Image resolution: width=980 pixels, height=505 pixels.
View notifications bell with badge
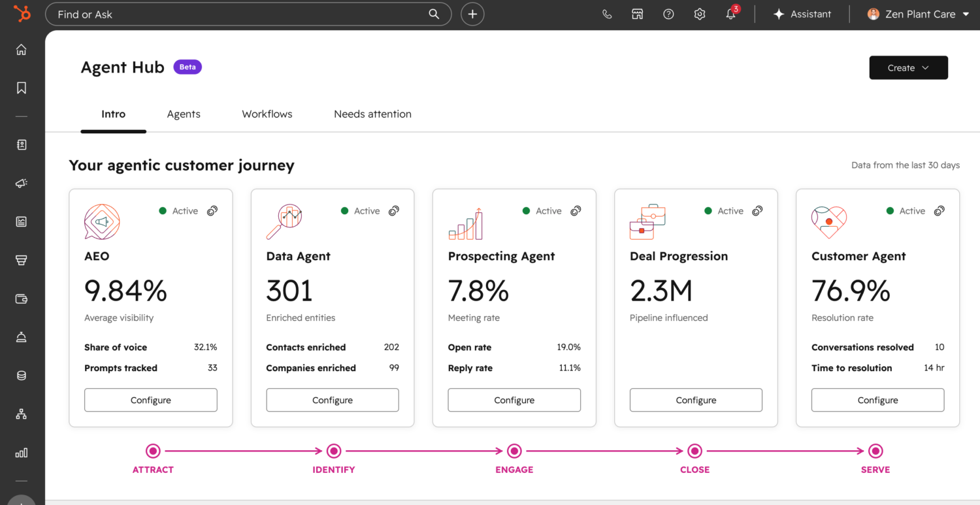[x=732, y=14]
